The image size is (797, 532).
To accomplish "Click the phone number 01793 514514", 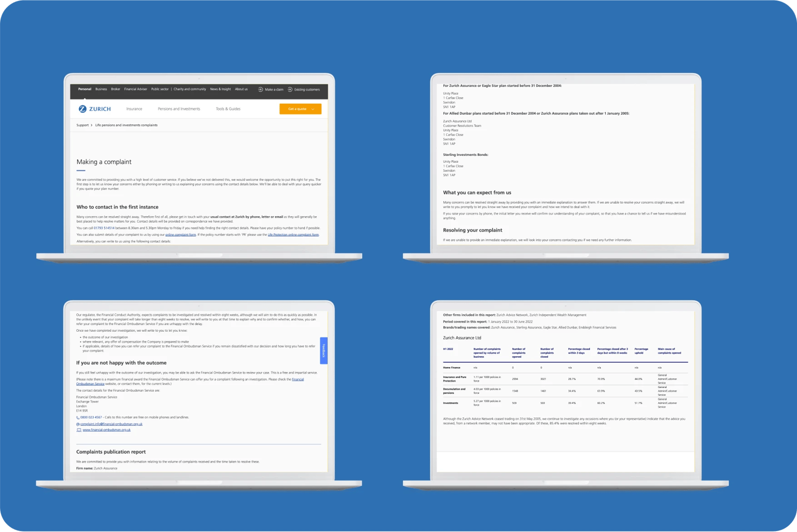I will click(104, 228).
